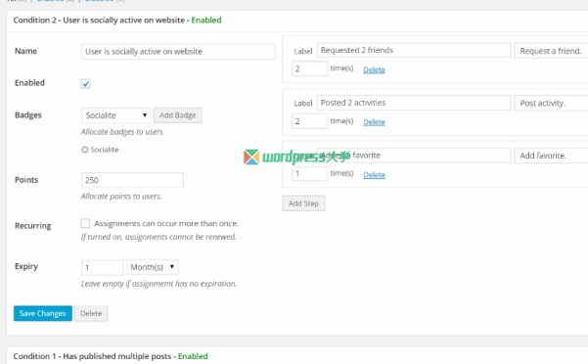Click the Add Badge button

tap(178, 115)
